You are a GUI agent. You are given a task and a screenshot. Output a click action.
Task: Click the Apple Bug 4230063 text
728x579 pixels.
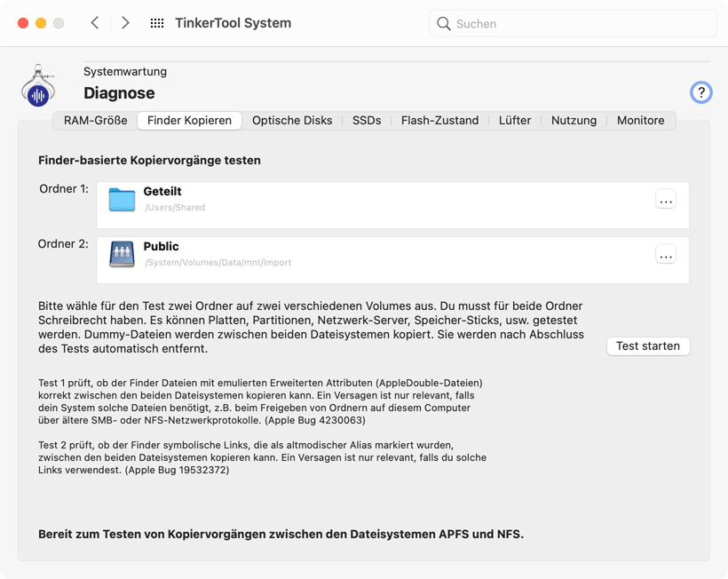[x=315, y=420]
